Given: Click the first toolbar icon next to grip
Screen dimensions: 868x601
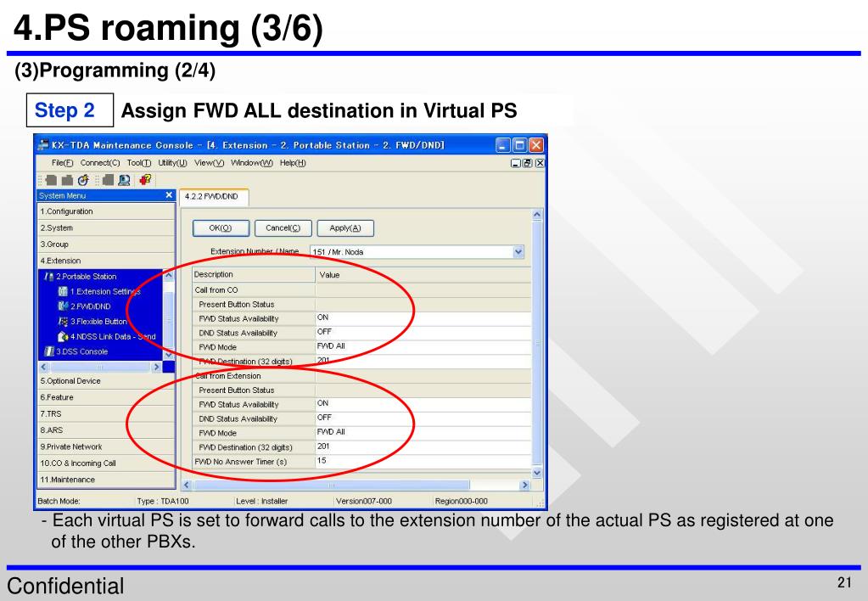Looking at the screenshot, I should (52, 180).
